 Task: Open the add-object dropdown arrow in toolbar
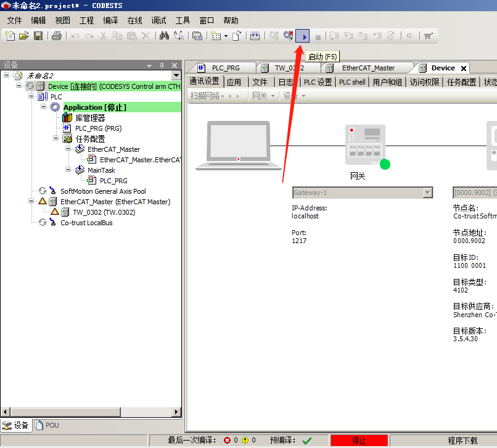[226, 36]
